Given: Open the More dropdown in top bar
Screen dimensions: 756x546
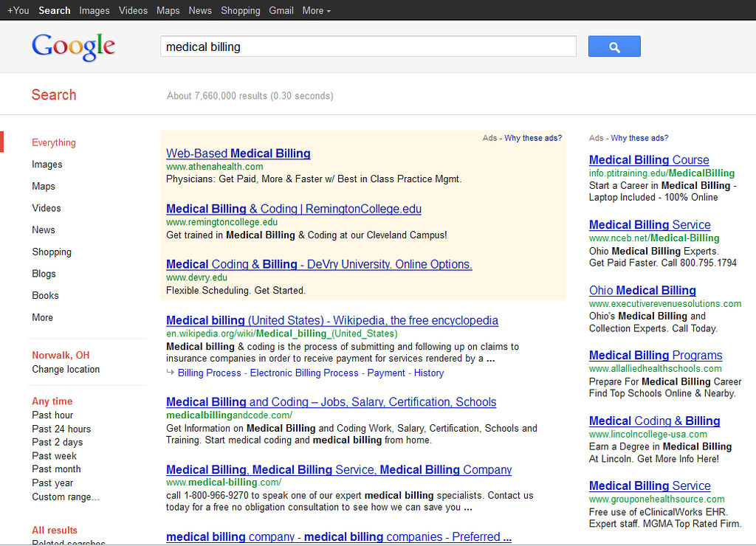Looking at the screenshot, I should [x=316, y=10].
